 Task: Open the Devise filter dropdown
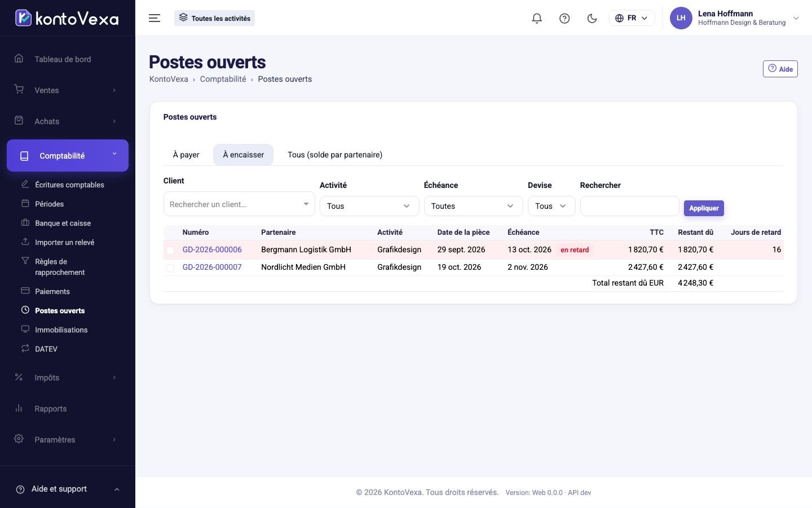(x=551, y=206)
